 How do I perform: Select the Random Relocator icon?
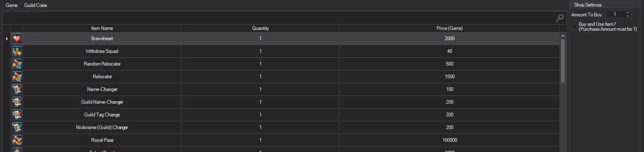point(17,64)
